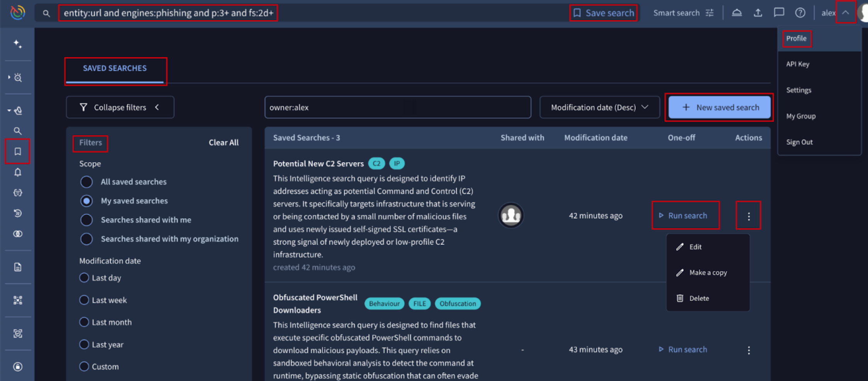Click the upload icon in the top bar
This screenshot has height=381, width=868.
758,13
